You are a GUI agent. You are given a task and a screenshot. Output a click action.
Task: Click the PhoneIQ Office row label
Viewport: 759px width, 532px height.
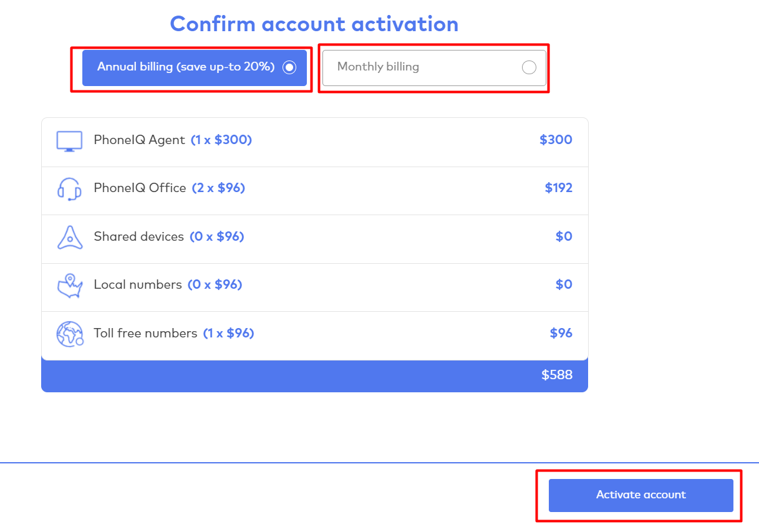140,188
